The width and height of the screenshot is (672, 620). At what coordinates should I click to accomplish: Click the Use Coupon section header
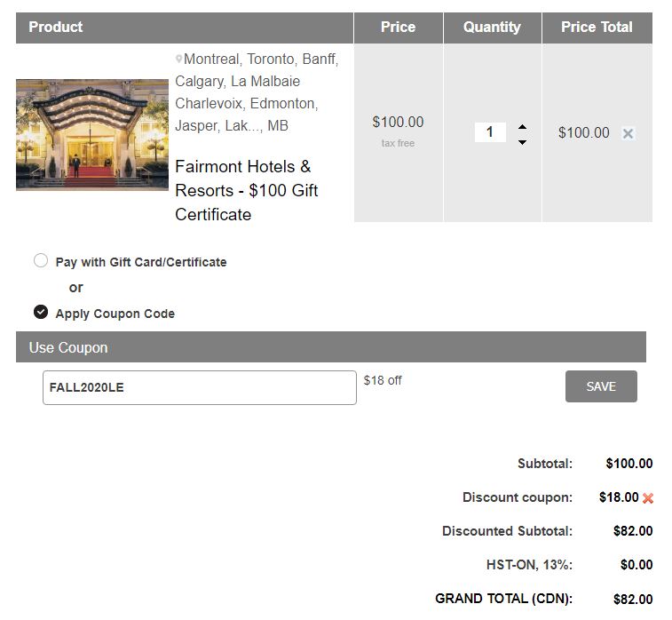point(68,347)
